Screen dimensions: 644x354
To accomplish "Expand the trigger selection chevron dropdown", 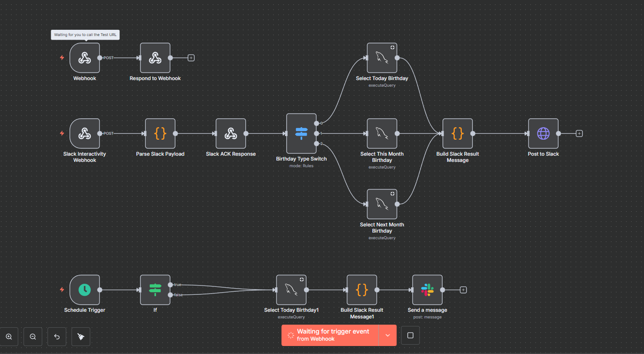I will [388, 335].
